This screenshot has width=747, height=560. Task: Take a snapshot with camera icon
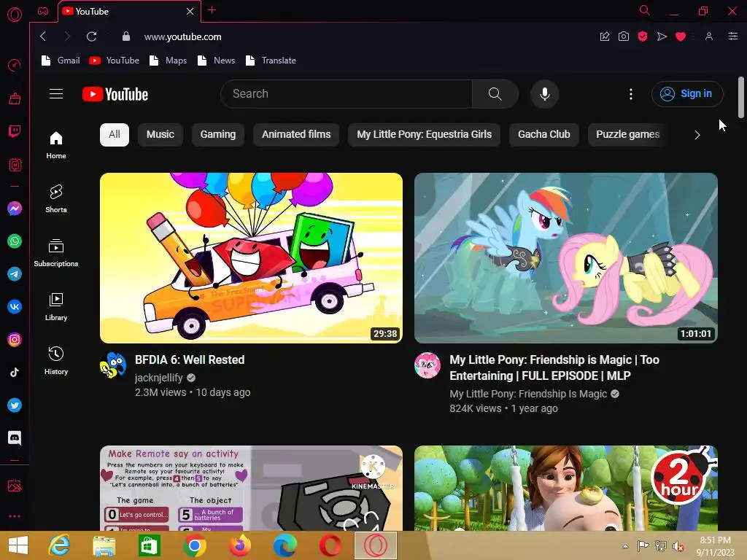pyautogui.click(x=624, y=36)
